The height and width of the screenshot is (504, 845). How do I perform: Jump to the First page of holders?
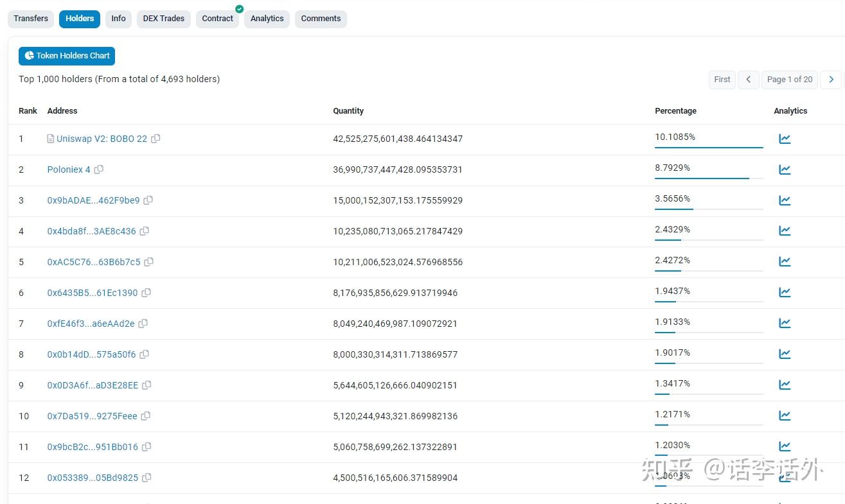(722, 80)
